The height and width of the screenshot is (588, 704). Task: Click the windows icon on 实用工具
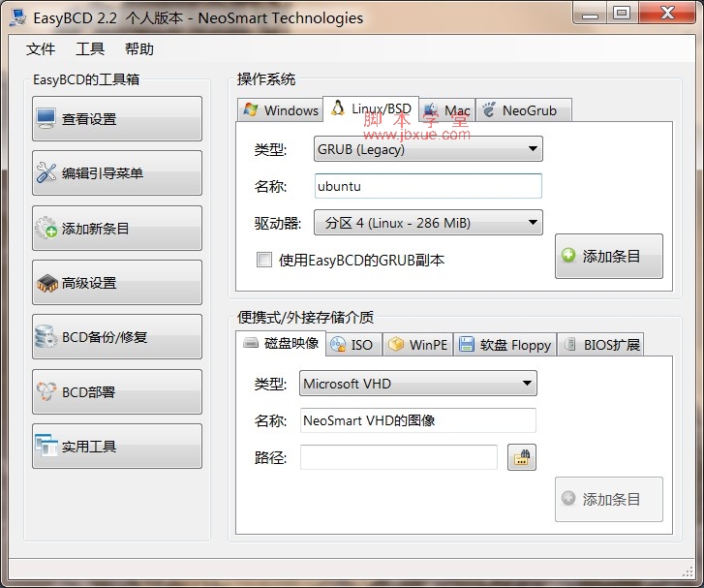click(x=46, y=446)
